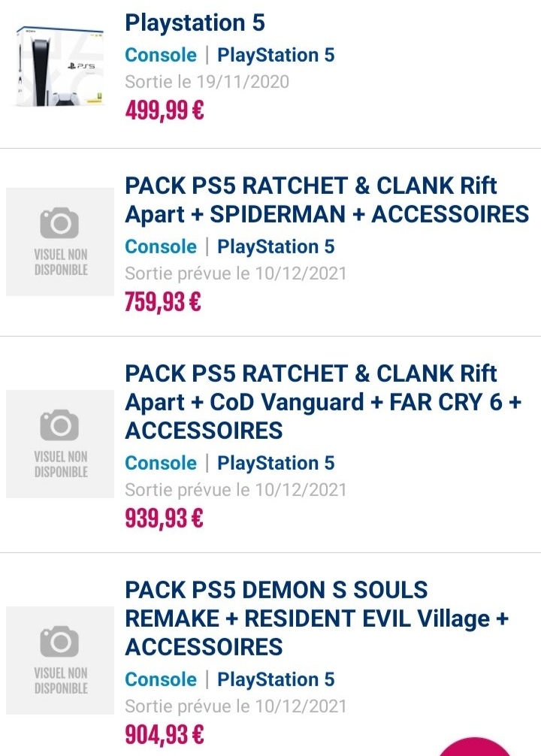The width and height of the screenshot is (541, 756).
Task: Open PACK PS5 DEMON S SOULS REMAKE title
Action: [x=317, y=618]
